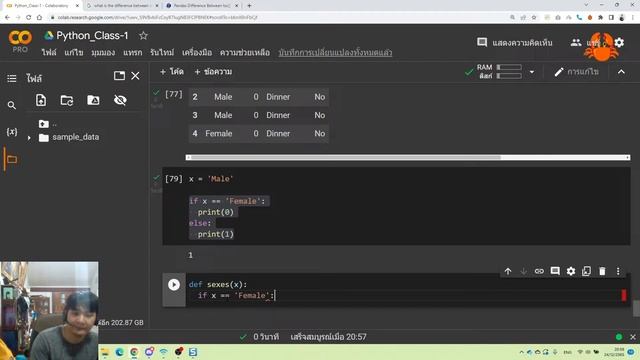This screenshot has width=640, height=360.
Task: Open cell editor settings gear
Action: tap(571, 271)
